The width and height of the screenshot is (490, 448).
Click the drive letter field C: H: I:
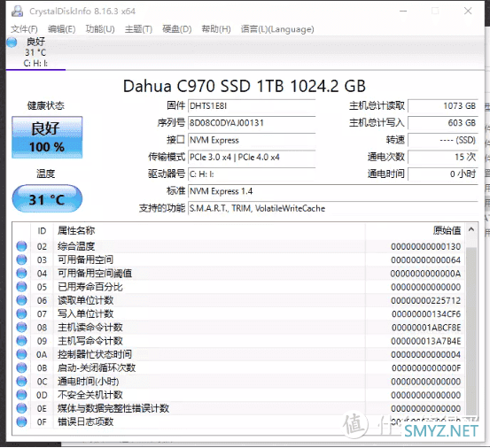[x=252, y=174]
